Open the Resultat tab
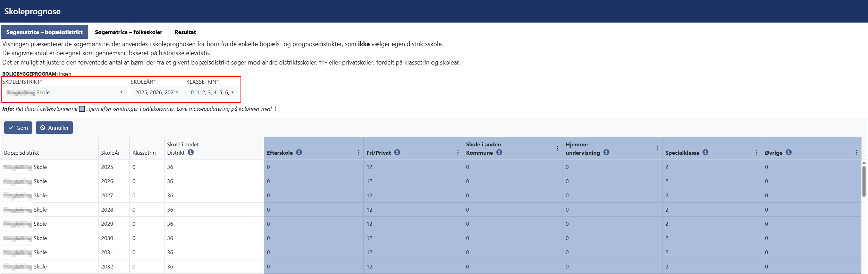Image resolution: width=868 pixels, height=274 pixels. coord(185,32)
